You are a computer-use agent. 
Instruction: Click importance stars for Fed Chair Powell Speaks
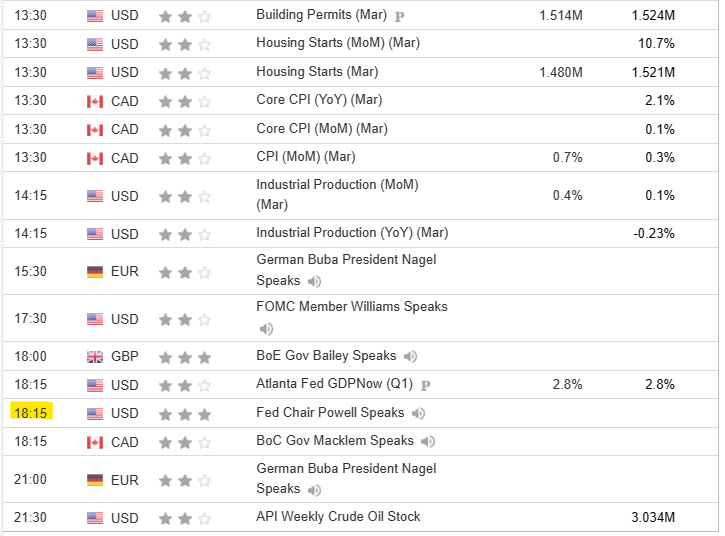tap(185, 414)
